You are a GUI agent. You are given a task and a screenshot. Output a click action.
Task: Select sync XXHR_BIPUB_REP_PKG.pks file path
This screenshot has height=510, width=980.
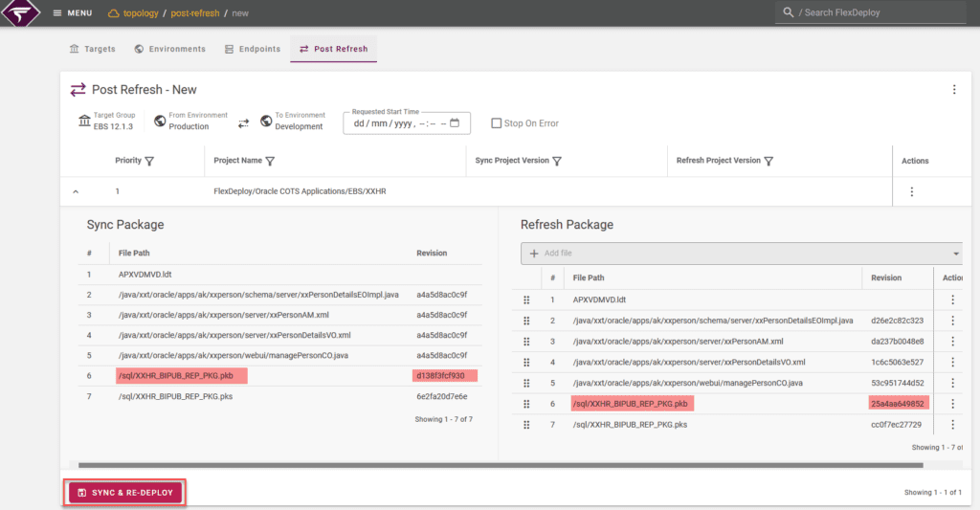(x=176, y=396)
